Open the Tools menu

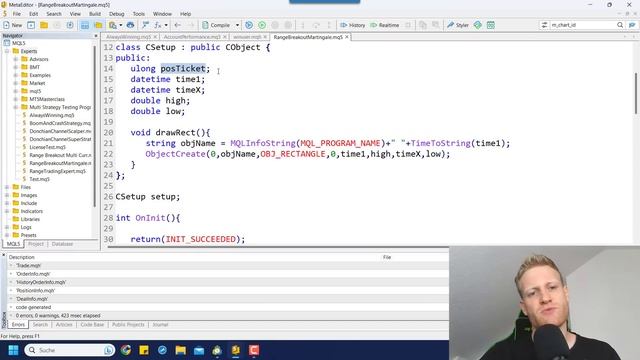coord(138,14)
